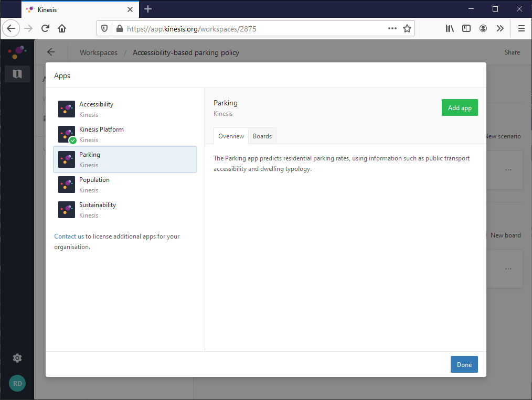Screen dimensions: 532x400
Task: Click the workspace back arrow
Action: click(x=51, y=52)
